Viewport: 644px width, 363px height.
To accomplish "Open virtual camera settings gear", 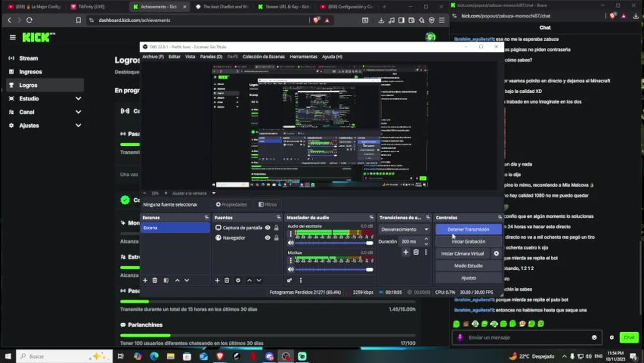I will click(496, 254).
